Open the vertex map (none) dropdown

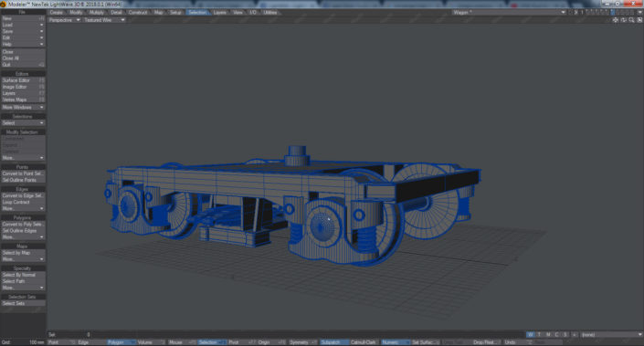click(611, 334)
